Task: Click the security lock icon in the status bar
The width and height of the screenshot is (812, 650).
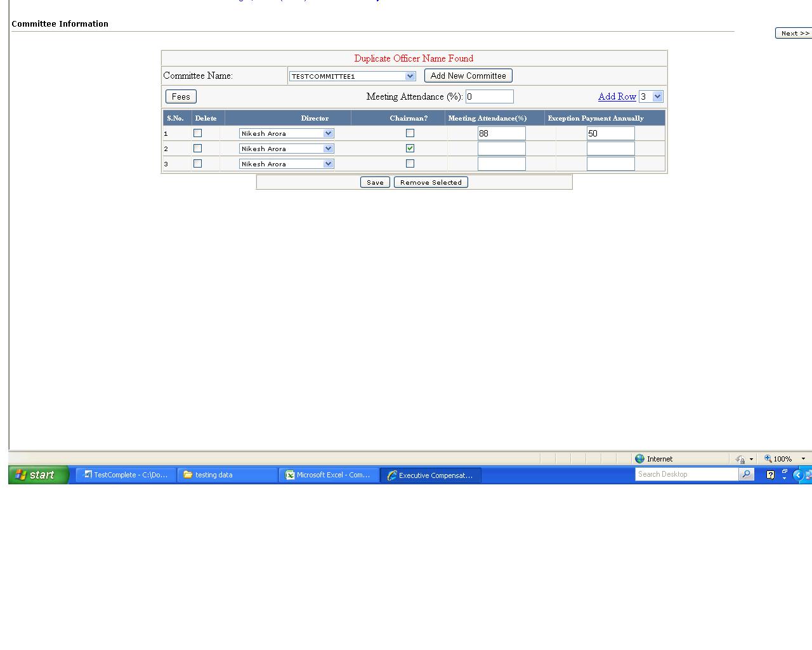Action: click(x=740, y=459)
